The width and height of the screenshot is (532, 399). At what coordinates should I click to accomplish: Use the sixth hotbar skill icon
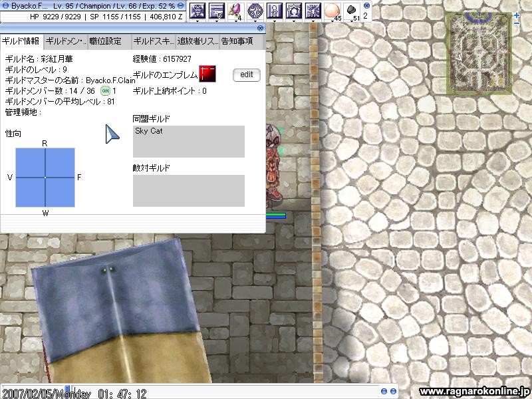[x=293, y=11]
